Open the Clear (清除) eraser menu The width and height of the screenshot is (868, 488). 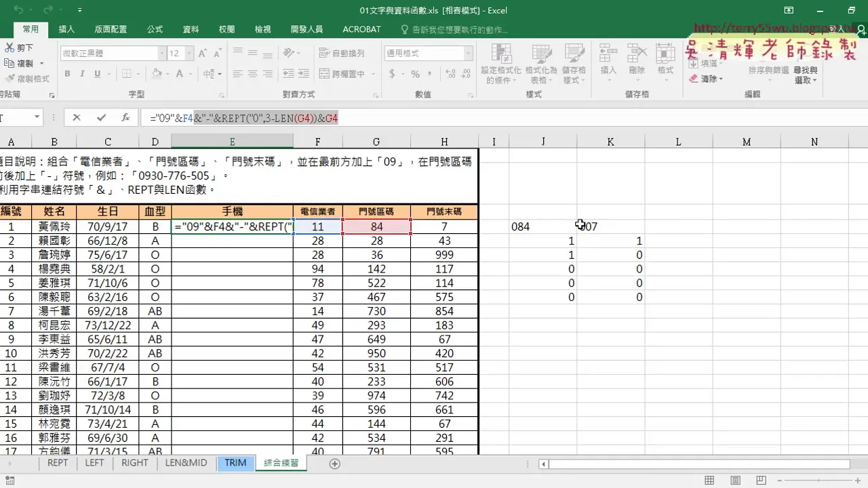click(x=706, y=79)
